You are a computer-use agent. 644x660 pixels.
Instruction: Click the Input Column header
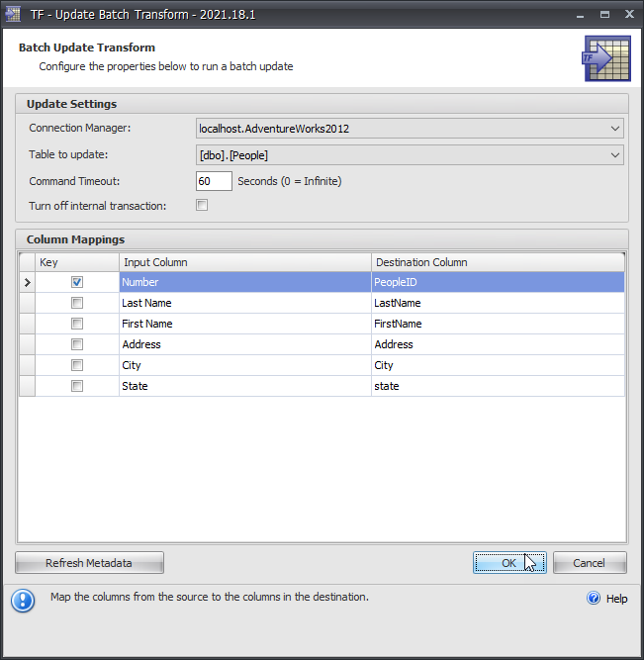click(x=245, y=262)
